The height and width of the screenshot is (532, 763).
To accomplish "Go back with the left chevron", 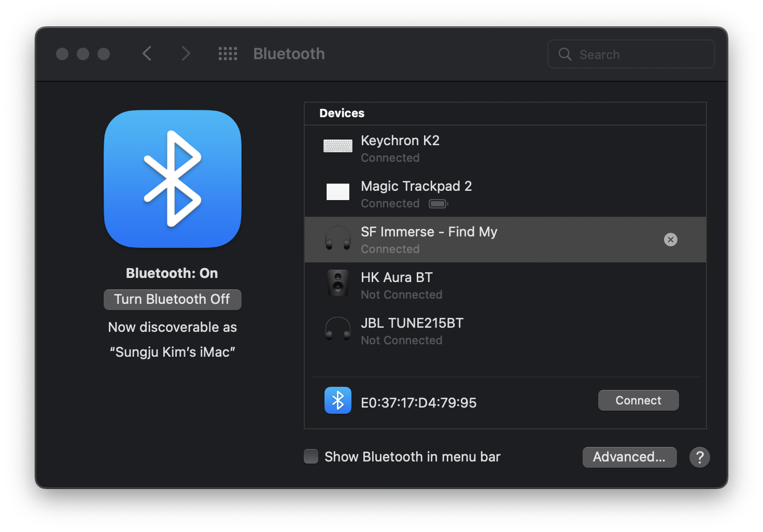I will tap(147, 53).
